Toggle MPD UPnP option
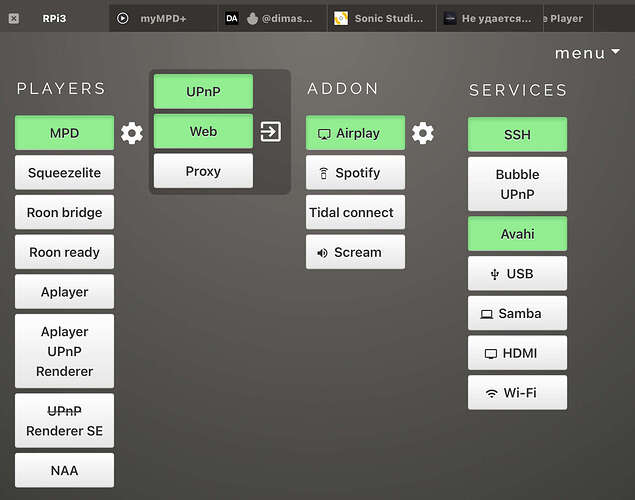This screenshot has width=635, height=500. 203,91
